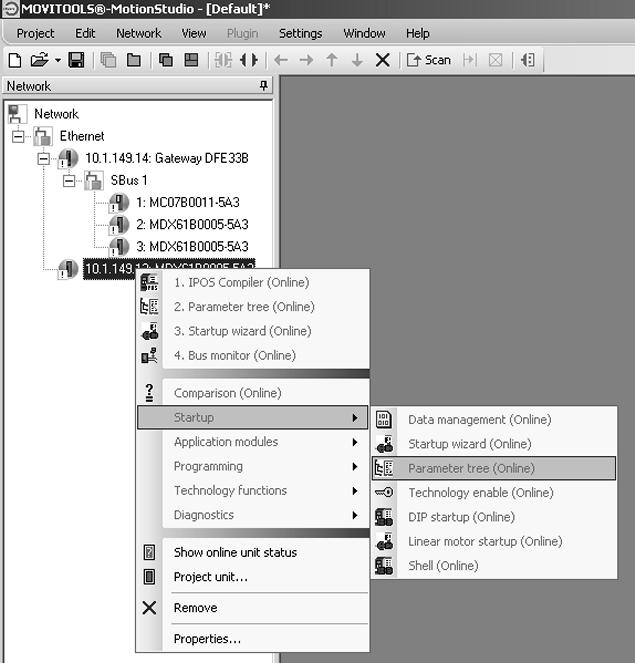Click the Open project folder icon

pos(39,60)
